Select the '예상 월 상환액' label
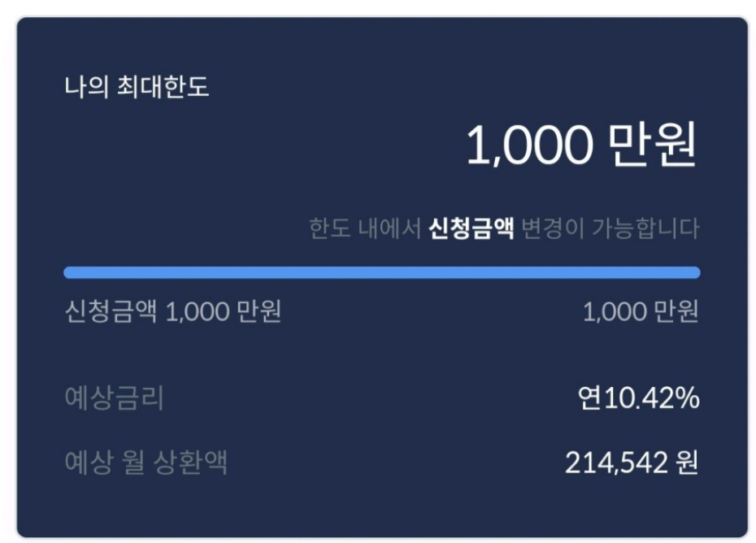Image resolution: width=756 pixels, height=543 pixels. tap(146, 463)
